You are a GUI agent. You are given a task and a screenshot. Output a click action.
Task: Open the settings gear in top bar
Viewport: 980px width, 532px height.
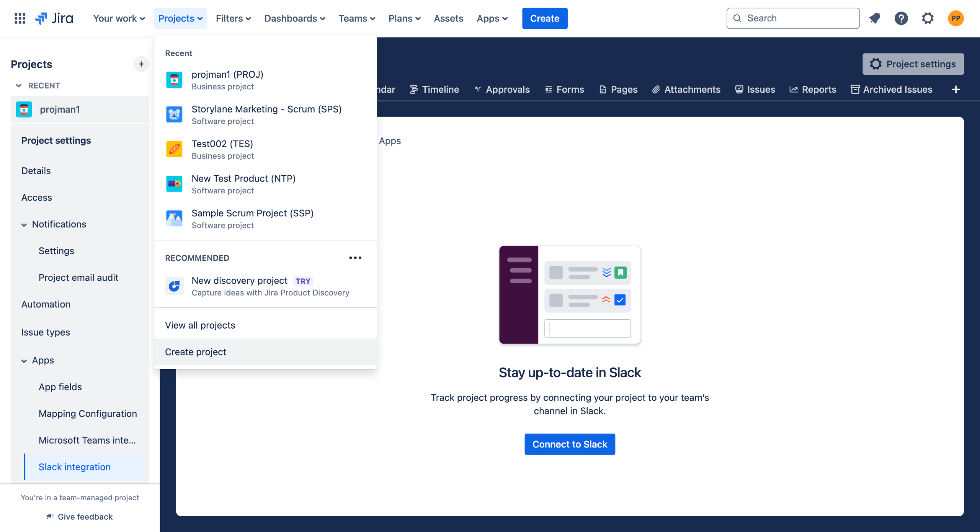coord(928,18)
